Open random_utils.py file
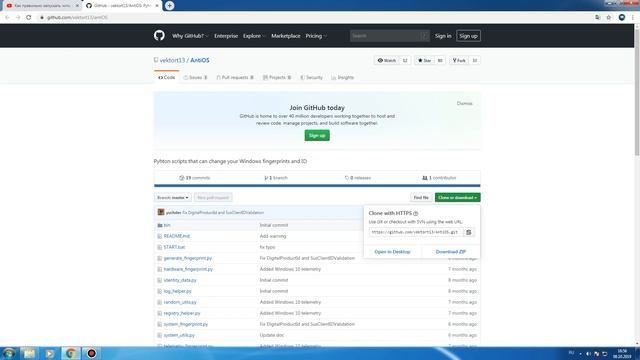 (180, 302)
